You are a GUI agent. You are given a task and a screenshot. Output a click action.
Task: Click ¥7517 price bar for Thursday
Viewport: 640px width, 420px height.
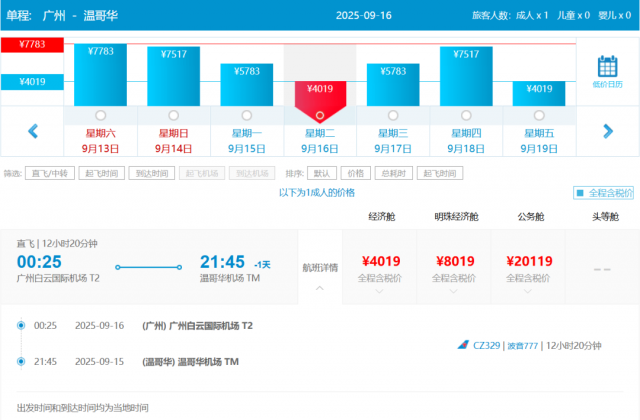tap(466, 75)
